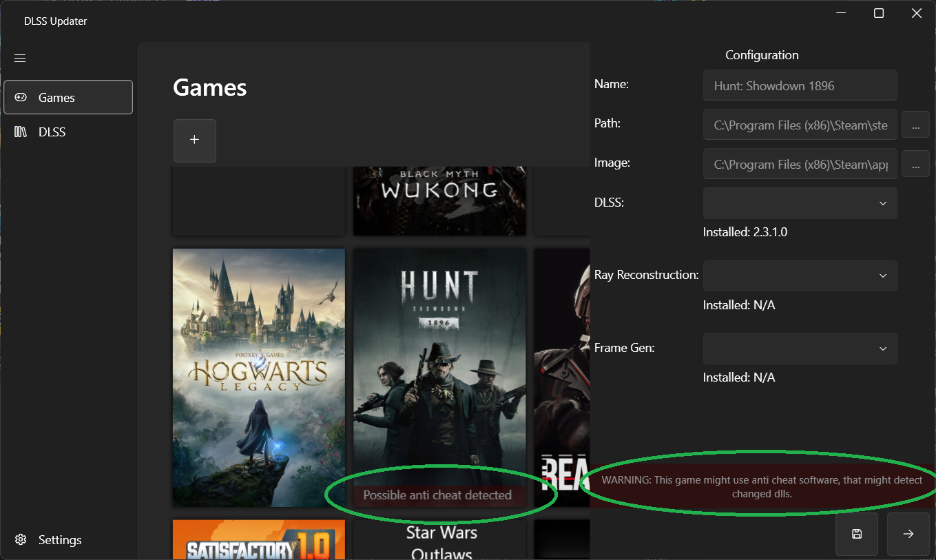Select the Satisfactory 1.0 game cover

[x=259, y=539]
